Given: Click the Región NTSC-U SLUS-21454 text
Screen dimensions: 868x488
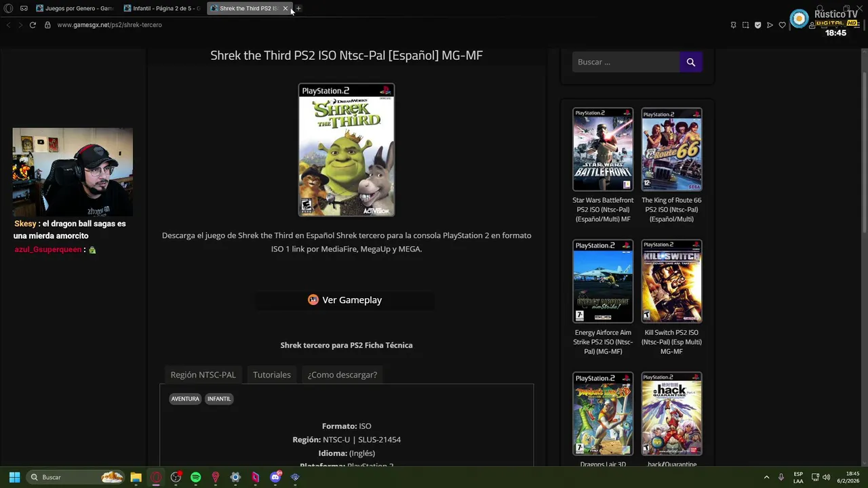Looking at the screenshot, I should tap(347, 440).
